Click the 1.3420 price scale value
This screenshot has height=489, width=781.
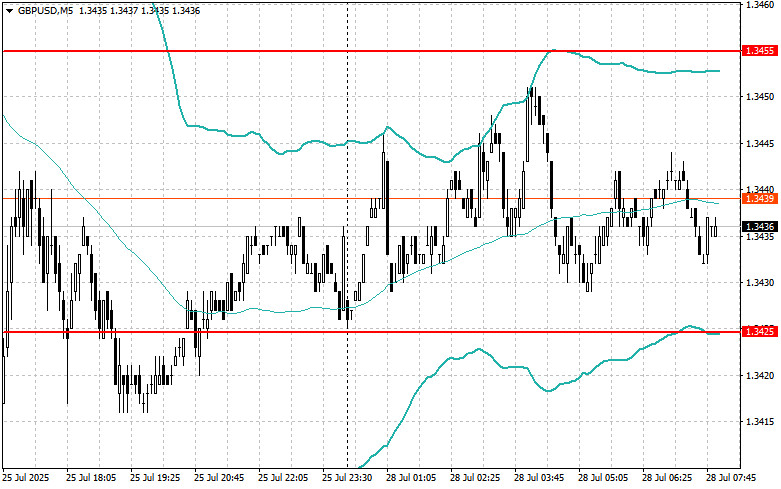[x=760, y=375]
